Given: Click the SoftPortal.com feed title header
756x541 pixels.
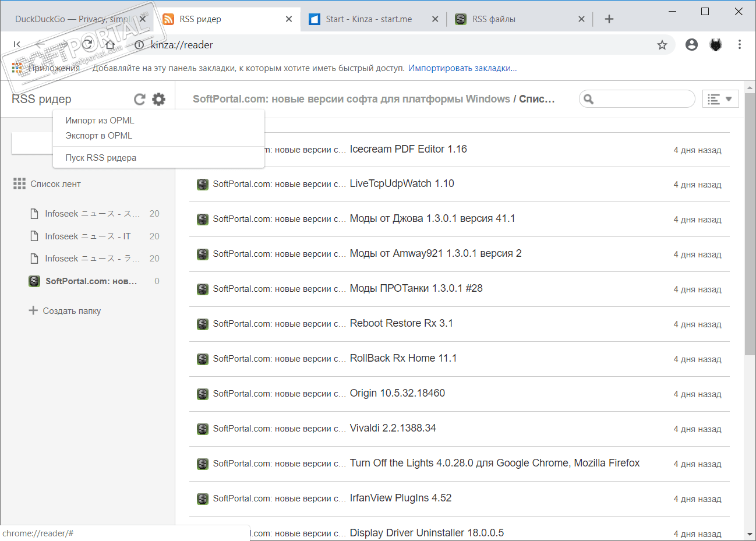Looking at the screenshot, I should tap(373, 99).
